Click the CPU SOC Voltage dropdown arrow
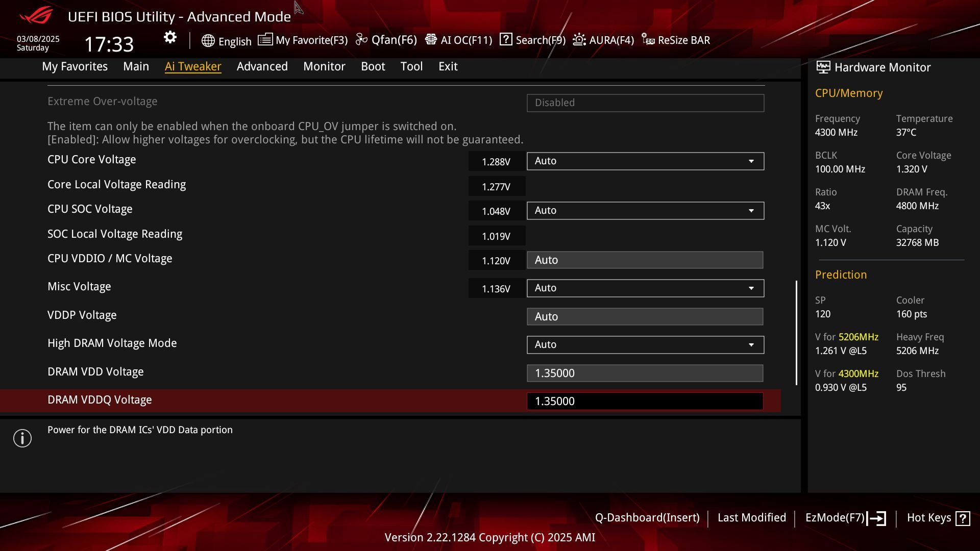This screenshot has height=551, width=980. 751,211
